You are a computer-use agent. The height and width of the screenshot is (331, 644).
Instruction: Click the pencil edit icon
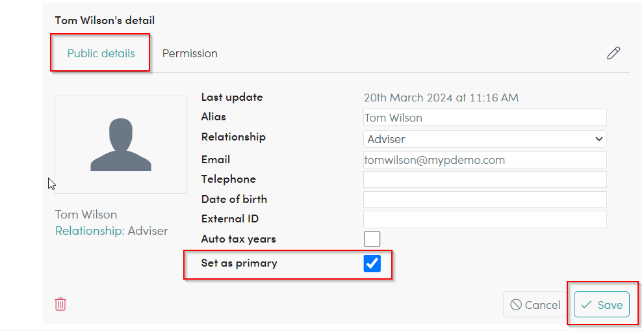[x=613, y=53]
